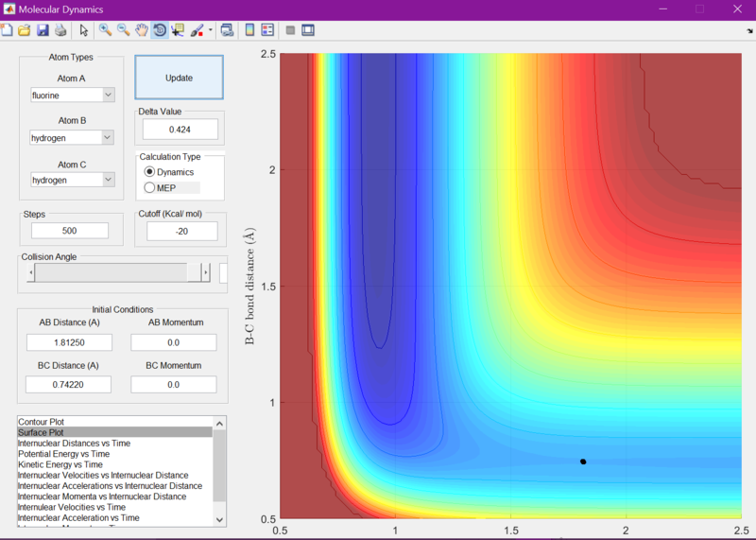Select the Dynamics calculation type
The image size is (756, 540).
point(149,172)
